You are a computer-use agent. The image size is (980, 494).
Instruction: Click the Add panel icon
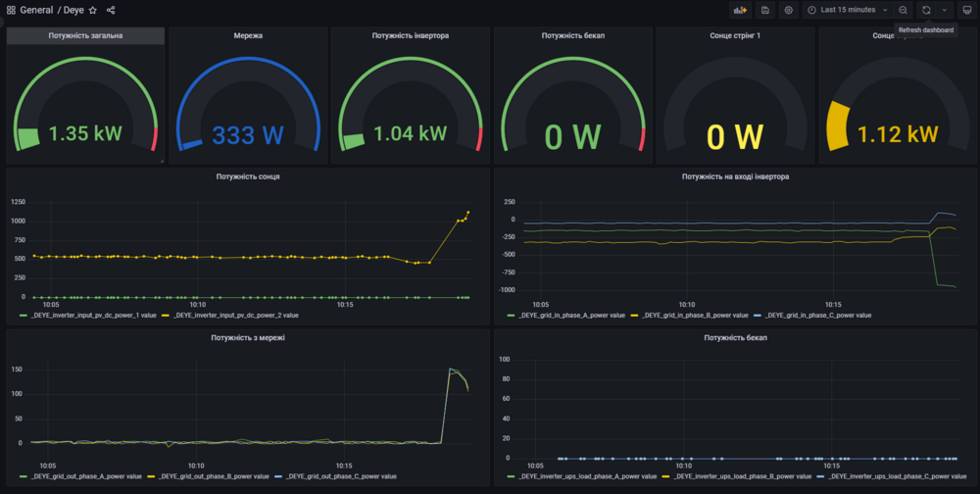click(740, 10)
